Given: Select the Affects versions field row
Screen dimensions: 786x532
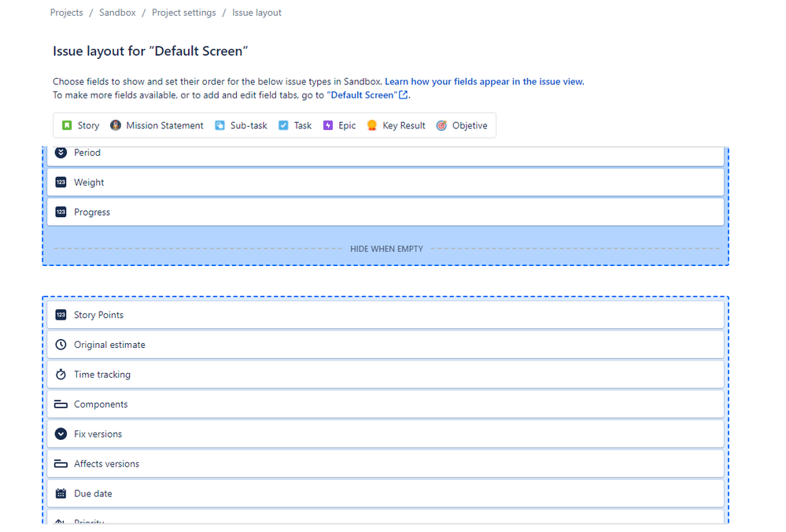Looking at the screenshot, I should click(386, 464).
